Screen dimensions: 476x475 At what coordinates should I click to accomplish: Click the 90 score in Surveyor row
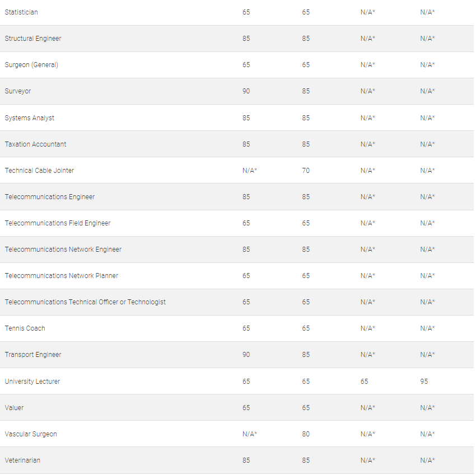click(x=246, y=91)
